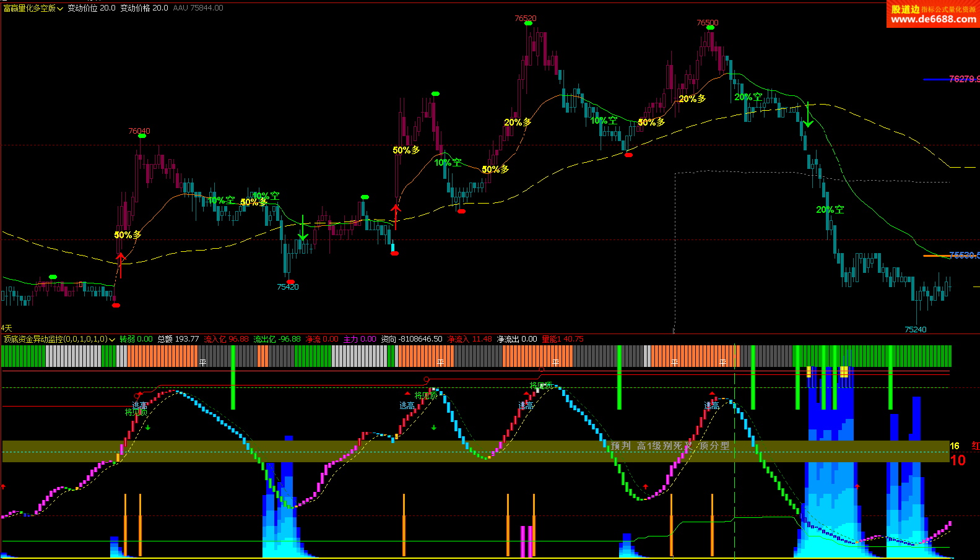Screen dimensions: 980x560
Task: Open the 富赢量化多空版 indicator dropdown
Action: [x=60, y=9]
